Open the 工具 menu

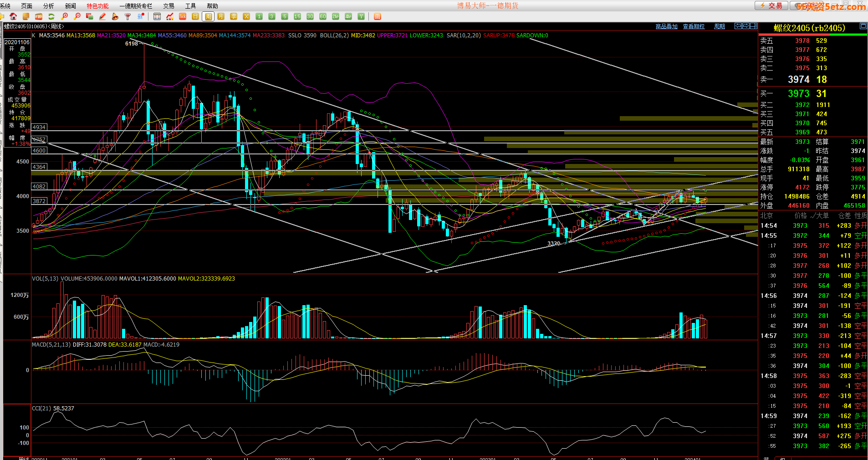[x=190, y=6]
